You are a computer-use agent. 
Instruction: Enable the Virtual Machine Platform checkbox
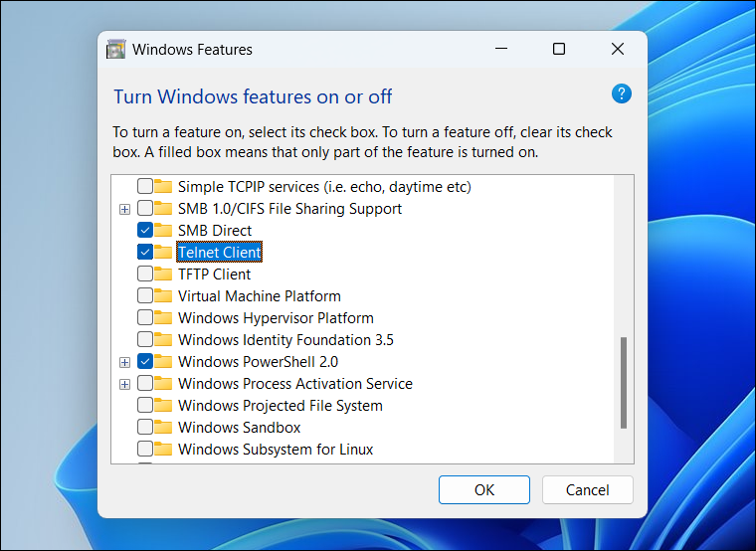tap(145, 295)
